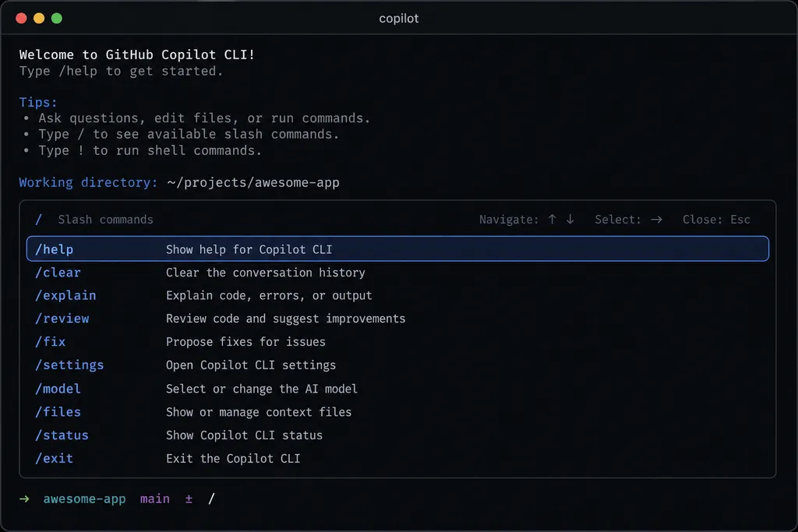Click description 'Explain code, errors, or output'
The height and width of the screenshot is (532, 798).
click(269, 295)
